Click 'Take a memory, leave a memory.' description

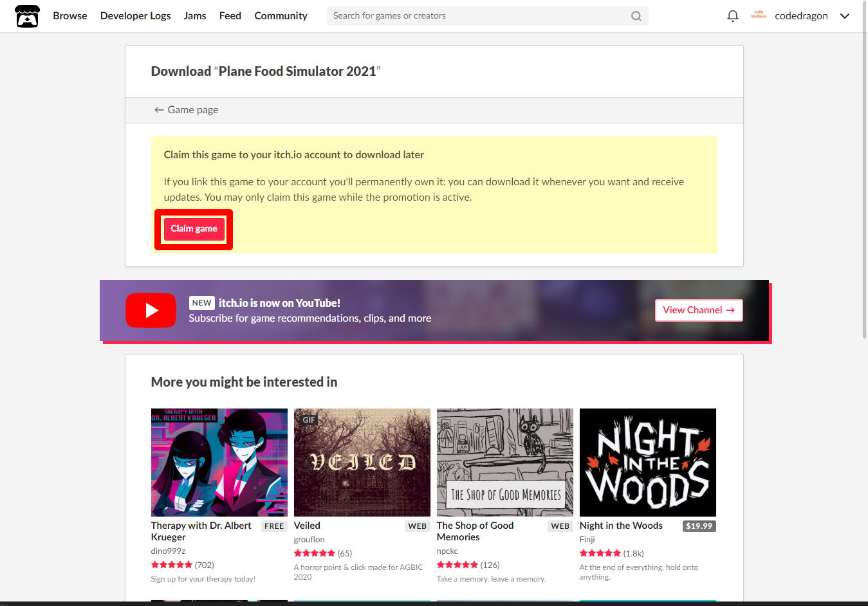pyautogui.click(x=492, y=579)
